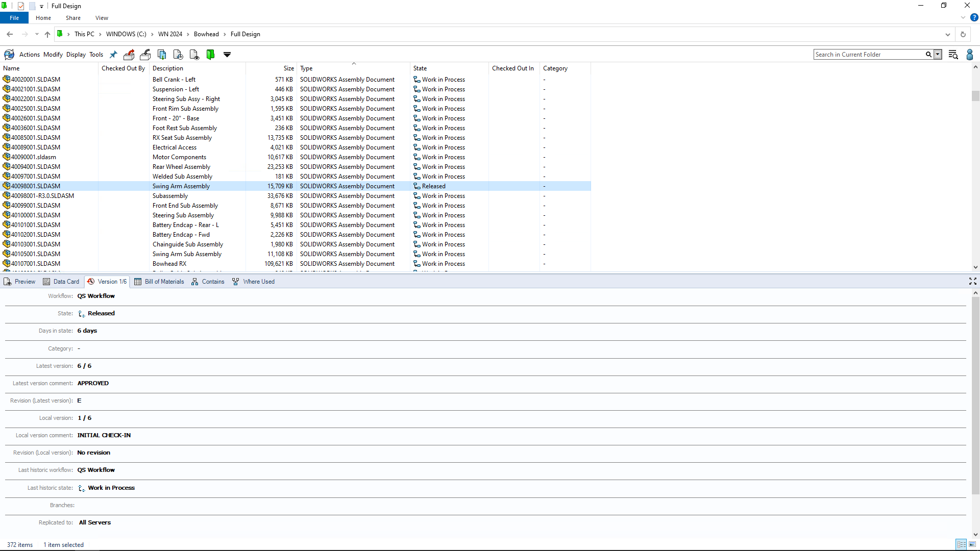Click the Check Out icon in toolbar
The height and width of the screenshot is (551, 980).
click(129, 55)
